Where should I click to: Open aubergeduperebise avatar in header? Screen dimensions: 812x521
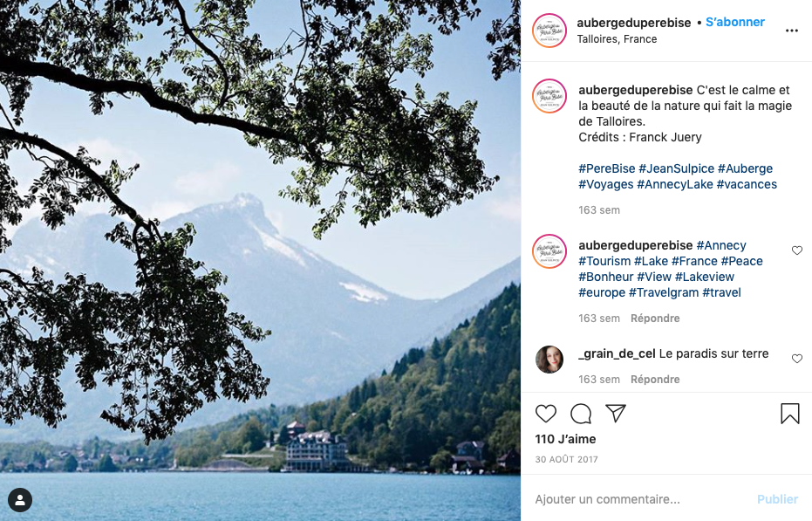(x=549, y=31)
